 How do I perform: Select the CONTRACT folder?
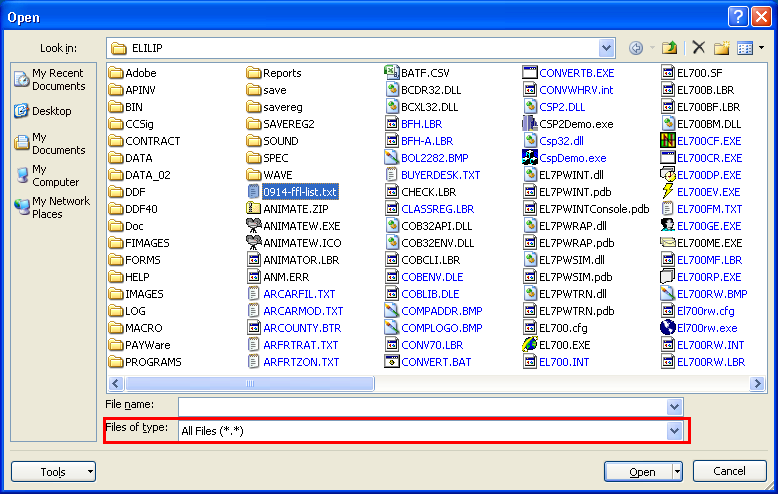tap(144, 141)
